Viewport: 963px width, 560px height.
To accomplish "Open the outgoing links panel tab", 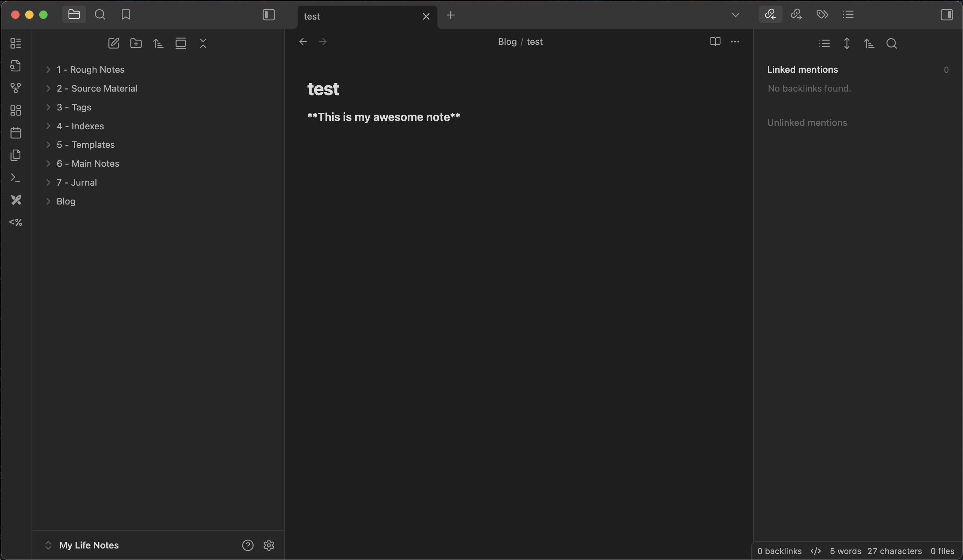I will click(x=796, y=15).
